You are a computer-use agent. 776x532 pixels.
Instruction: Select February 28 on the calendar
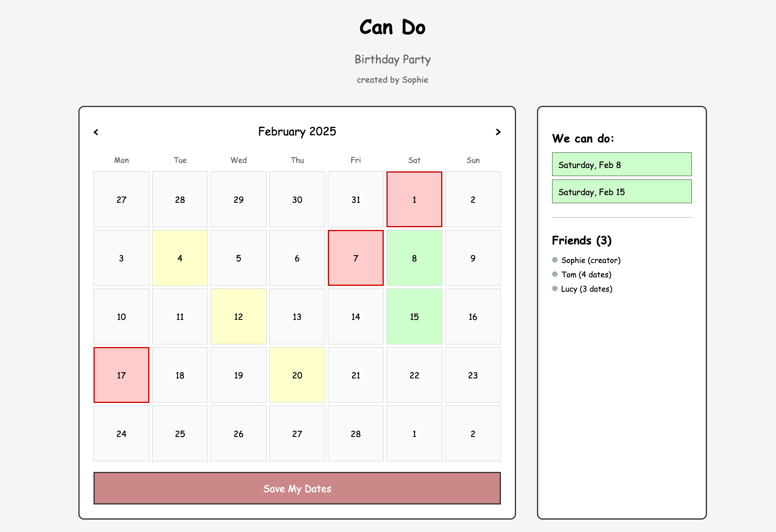point(355,434)
